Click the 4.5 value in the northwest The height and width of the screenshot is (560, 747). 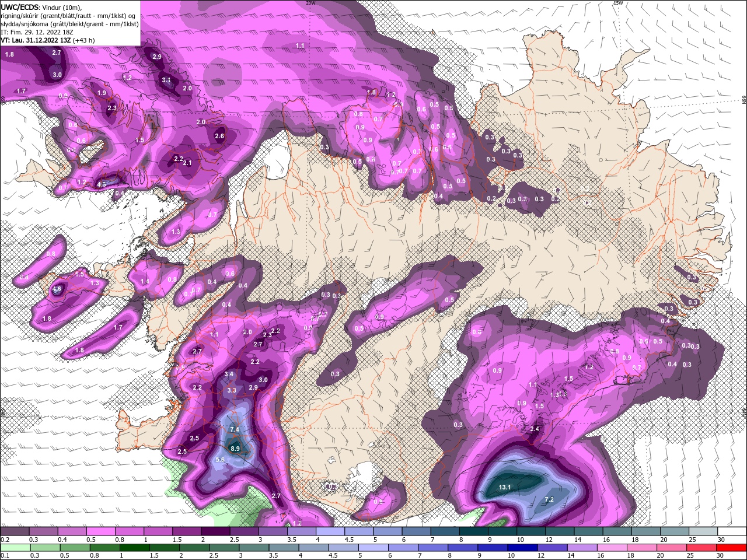pos(102,184)
